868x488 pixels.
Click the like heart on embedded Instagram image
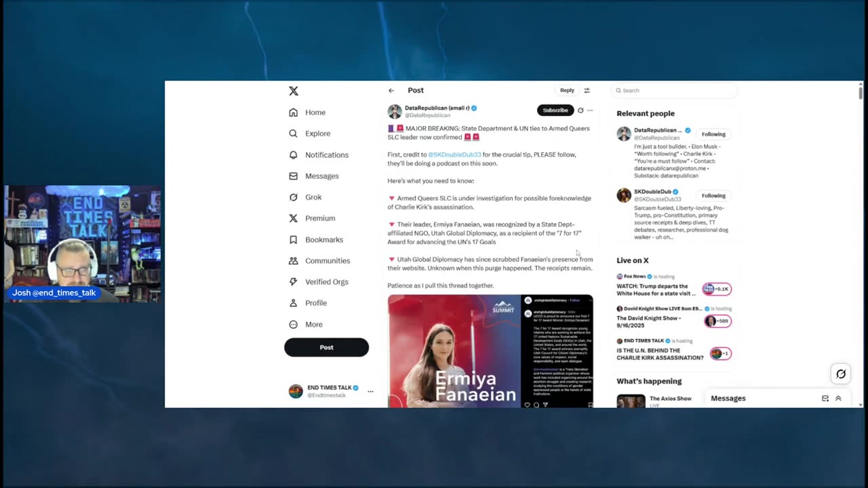(x=528, y=405)
